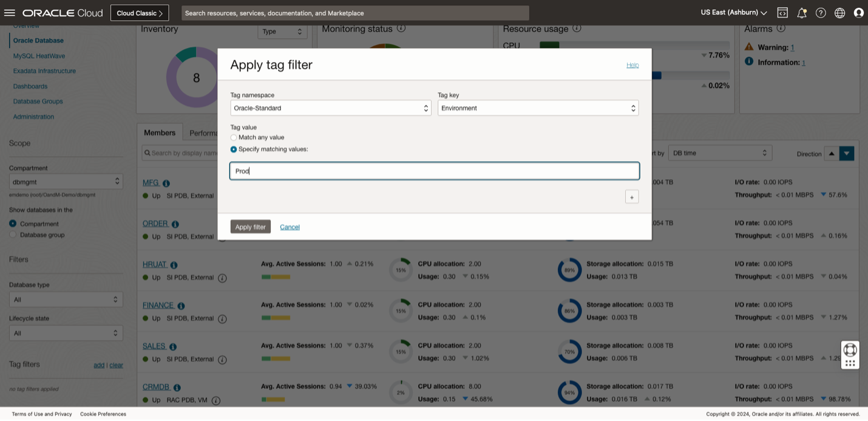The width and height of the screenshot is (868, 421).
Task: Open the language globe icon
Action: [839, 13]
